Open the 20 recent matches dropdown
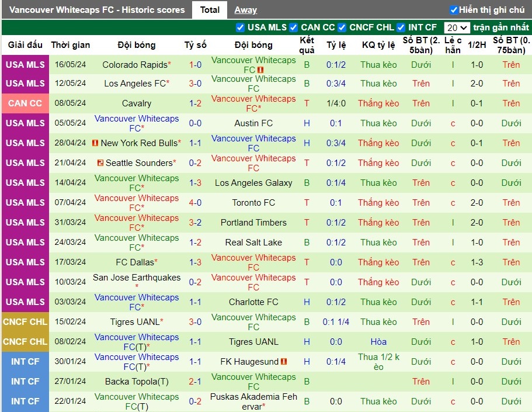 click(x=457, y=27)
